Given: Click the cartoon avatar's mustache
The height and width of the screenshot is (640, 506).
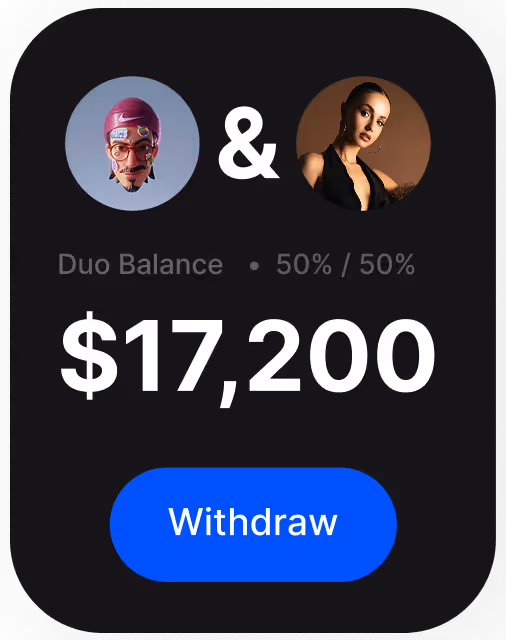Looking at the screenshot, I should pos(131,169).
